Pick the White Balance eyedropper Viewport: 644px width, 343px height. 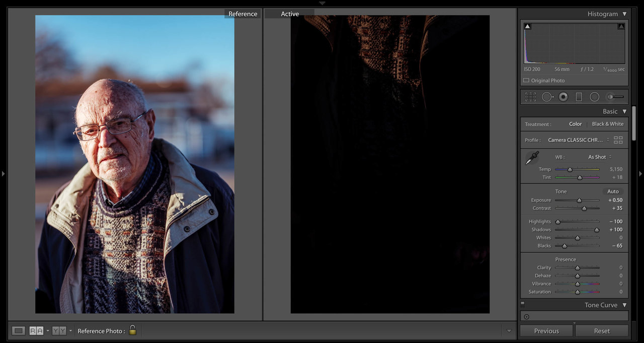tap(532, 158)
